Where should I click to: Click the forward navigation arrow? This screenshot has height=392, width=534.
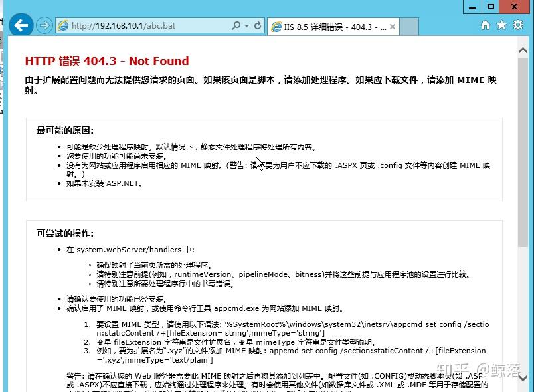click(x=44, y=26)
